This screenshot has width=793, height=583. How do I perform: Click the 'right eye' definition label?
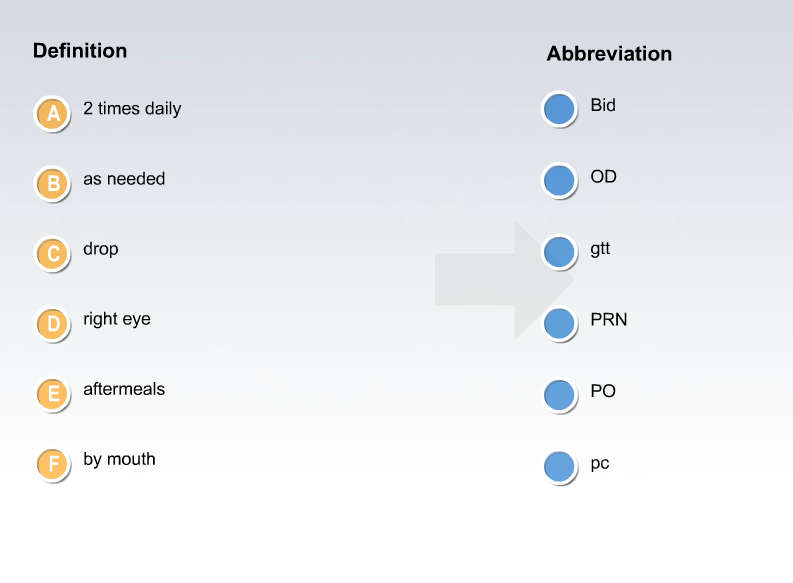(117, 320)
